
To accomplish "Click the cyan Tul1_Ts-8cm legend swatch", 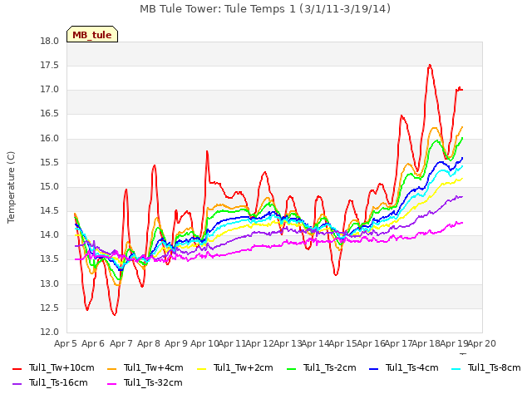I will click(x=456, y=369).
